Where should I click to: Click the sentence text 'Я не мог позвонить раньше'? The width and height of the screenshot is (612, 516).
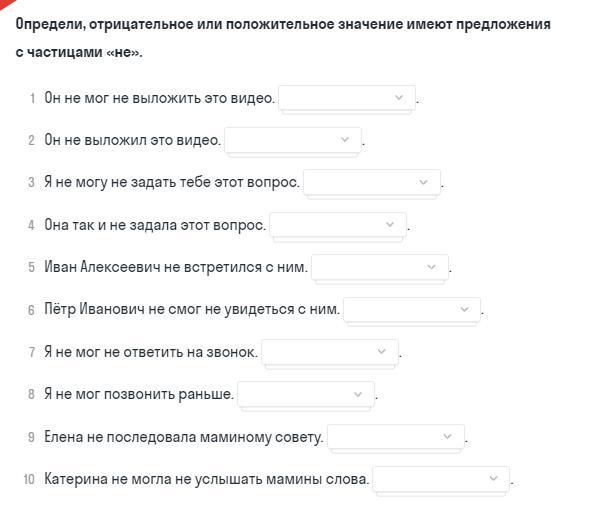[139, 394]
